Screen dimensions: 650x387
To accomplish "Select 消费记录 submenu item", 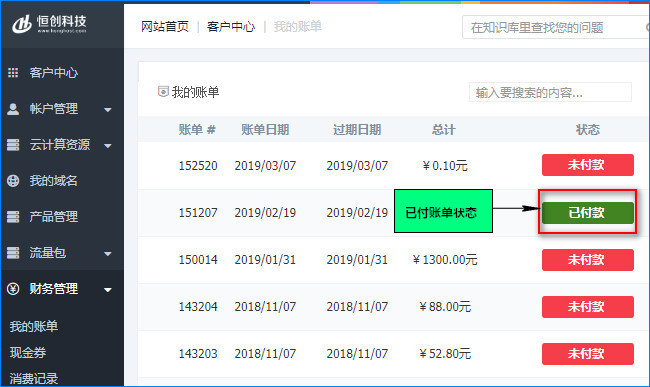I will tap(34, 378).
